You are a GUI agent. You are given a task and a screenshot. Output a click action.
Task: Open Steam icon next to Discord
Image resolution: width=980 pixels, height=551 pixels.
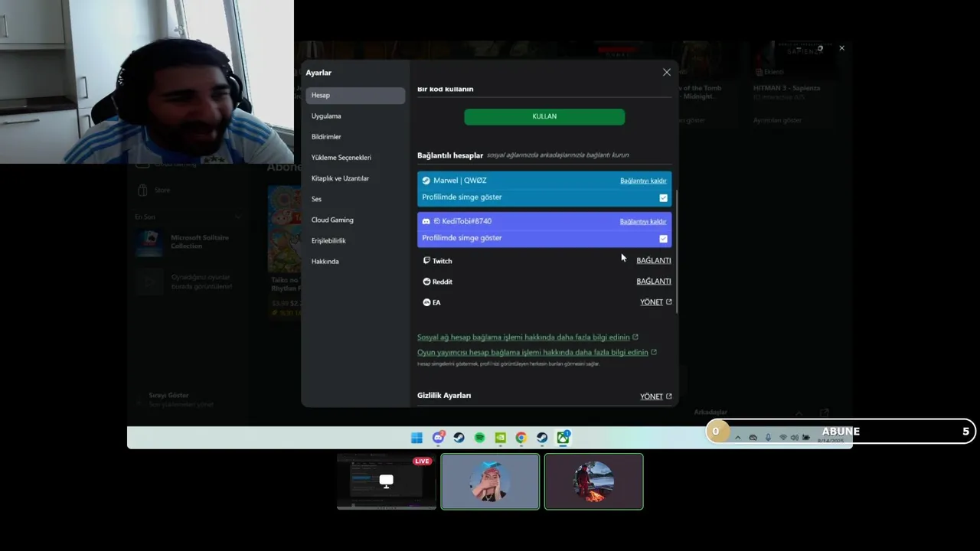pos(459,438)
